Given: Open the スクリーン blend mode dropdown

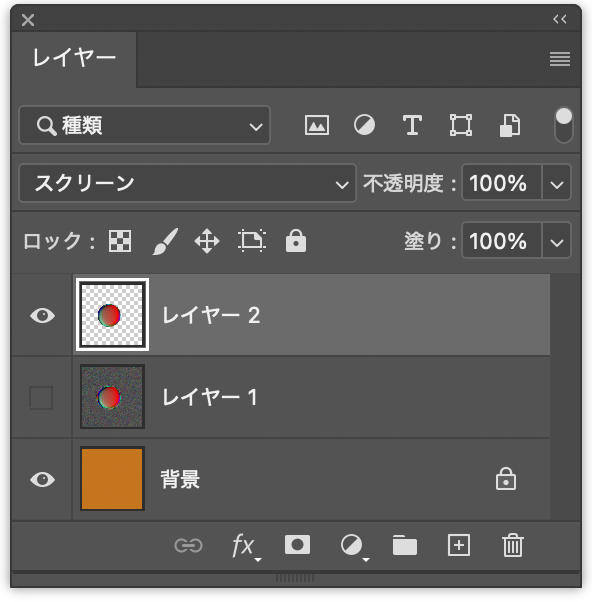Looking at the screenshot, I should pyautogui.click(x=187, y=183).
